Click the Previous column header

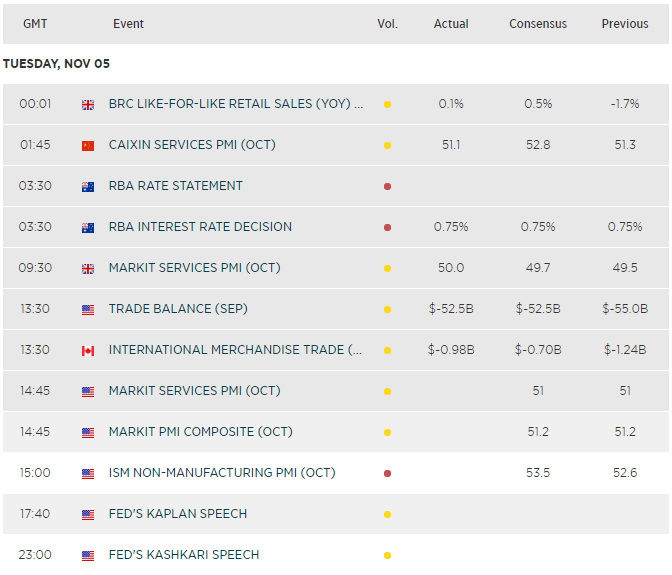(625, 24)
